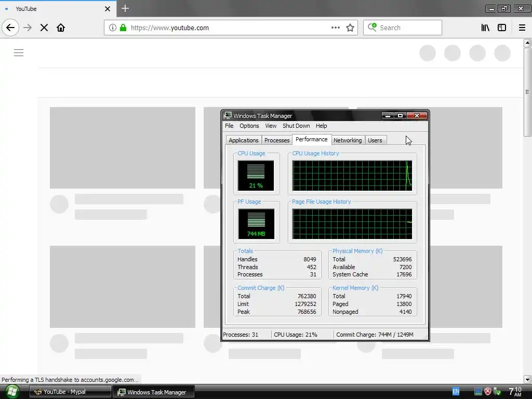The width and height of the screenshot is (532, 399).
Task: Select YouTube - Mypal taskbar button
Action: [x=70, y=392]
